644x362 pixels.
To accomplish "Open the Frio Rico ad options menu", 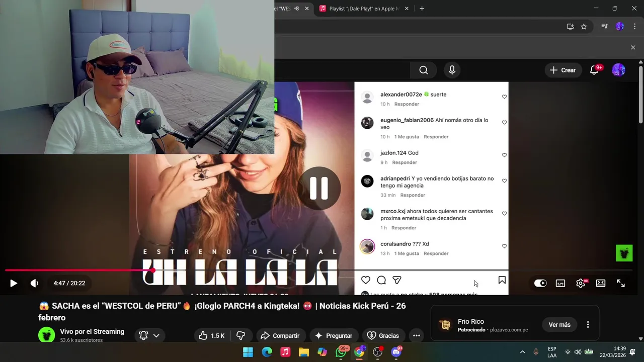I will [588, 325].
